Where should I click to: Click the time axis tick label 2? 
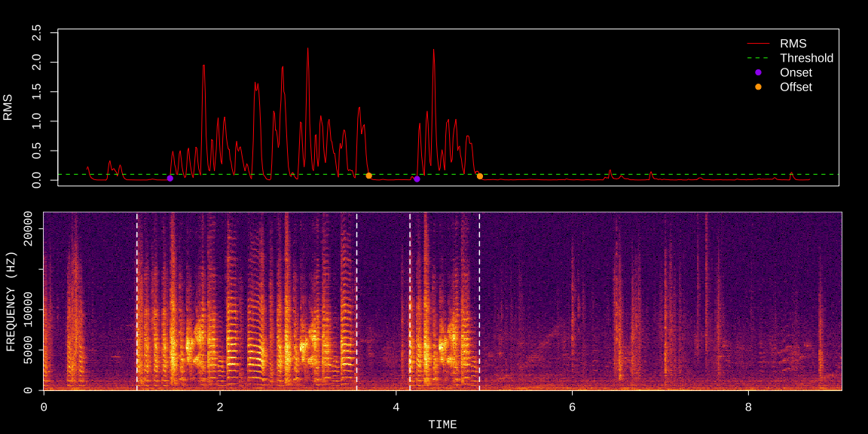220,407
